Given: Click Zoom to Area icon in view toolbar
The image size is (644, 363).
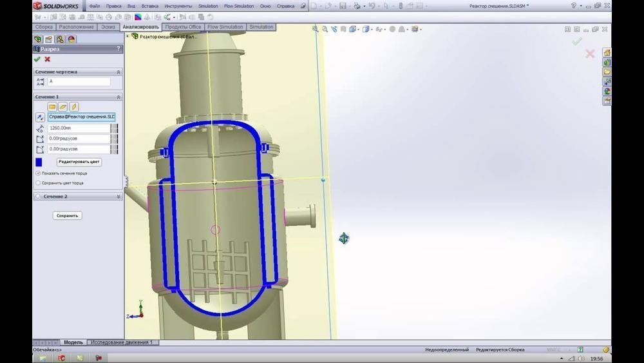Looking at the screenshot, I should point(325,29).
